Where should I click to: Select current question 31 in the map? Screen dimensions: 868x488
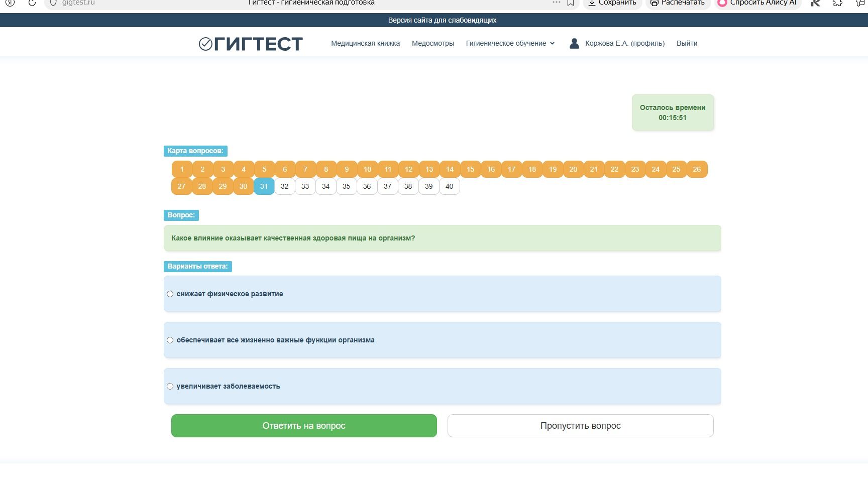(x=264, y=186)
